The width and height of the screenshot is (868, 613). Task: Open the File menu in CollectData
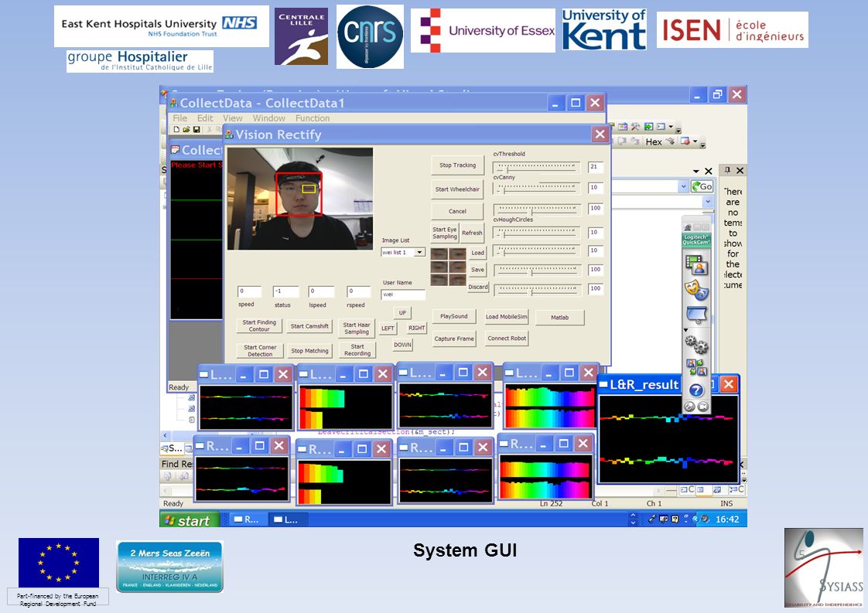point(180,118)
